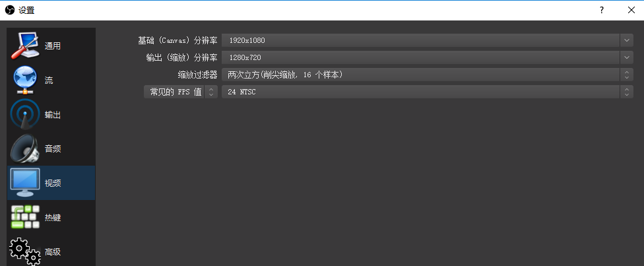Click the 24 NTSC value field
644x266 pixels.
(x=420, y=92)
